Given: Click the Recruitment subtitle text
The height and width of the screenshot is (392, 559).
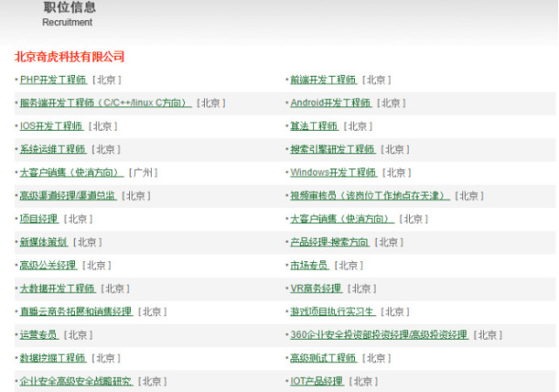Looking at the screenshot, I should coord(67,22).
